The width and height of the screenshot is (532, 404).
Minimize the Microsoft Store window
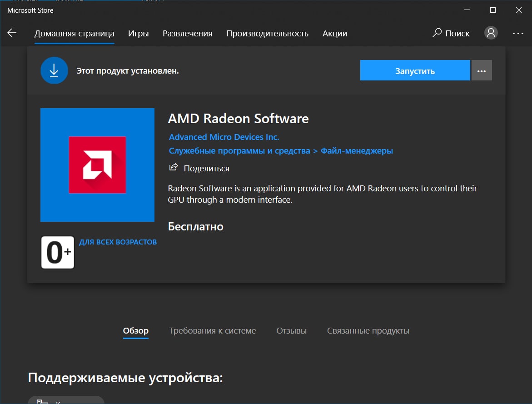pos(467,10)
